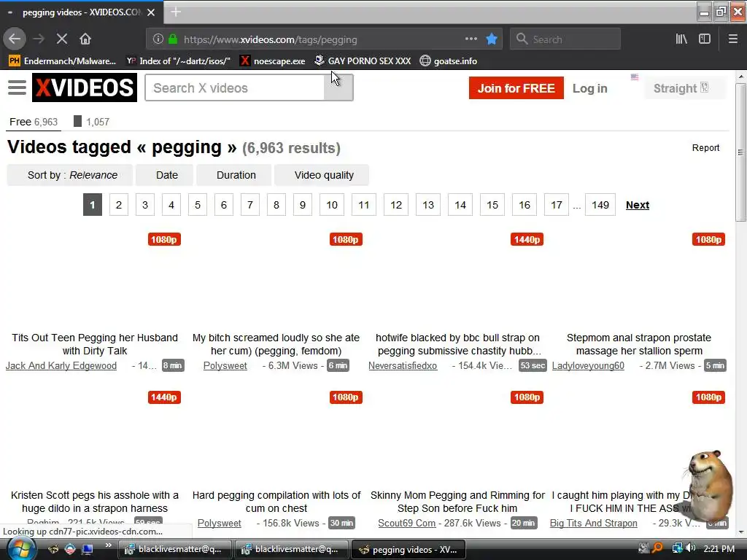Go to results page 10
747x560 pixels.
332,205
